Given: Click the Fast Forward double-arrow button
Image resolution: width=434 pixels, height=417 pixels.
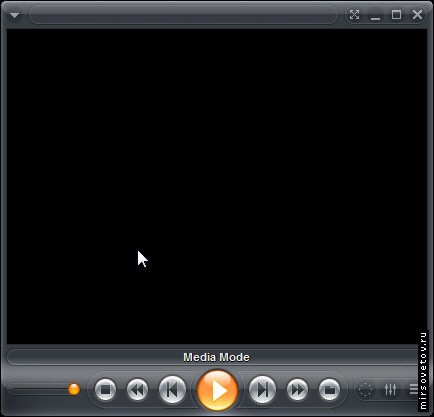Looking at the screenshot, I should [x=297, y=389].
